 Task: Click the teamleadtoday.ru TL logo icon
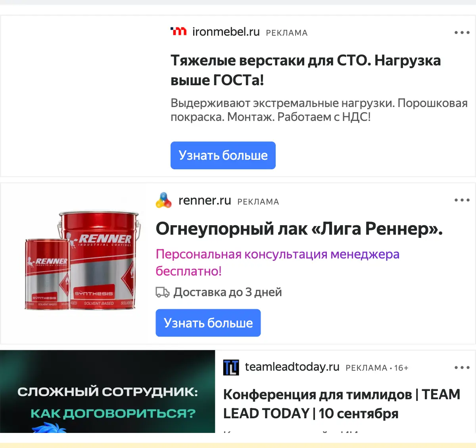click(x=231, y=368)
